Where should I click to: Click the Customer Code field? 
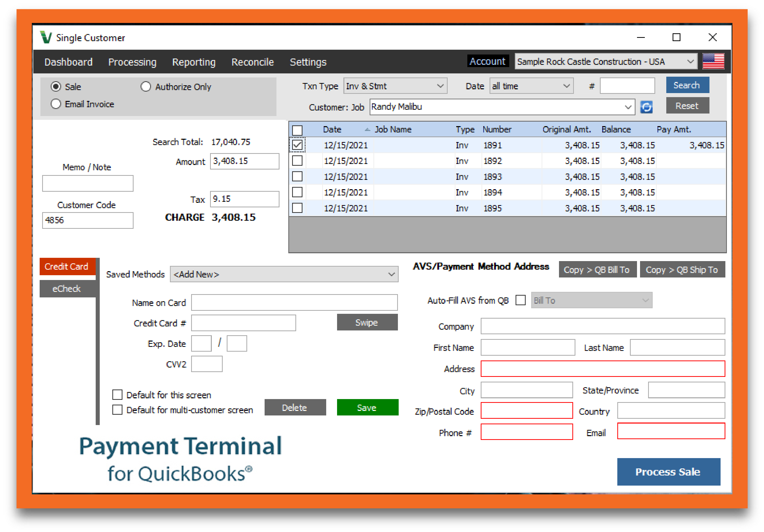click(x=88, y=220)
